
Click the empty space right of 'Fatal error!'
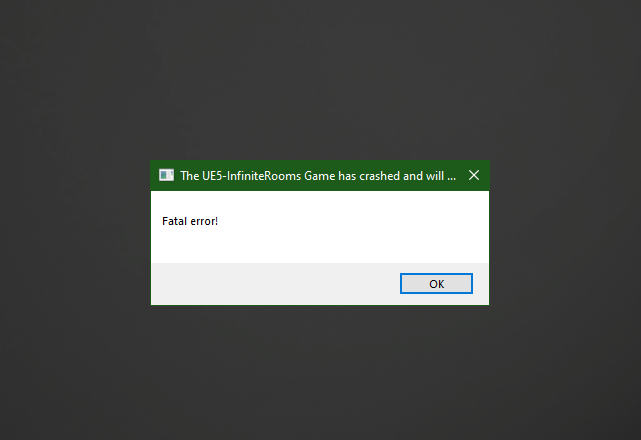pyautogui.click(x=352, y=221)
